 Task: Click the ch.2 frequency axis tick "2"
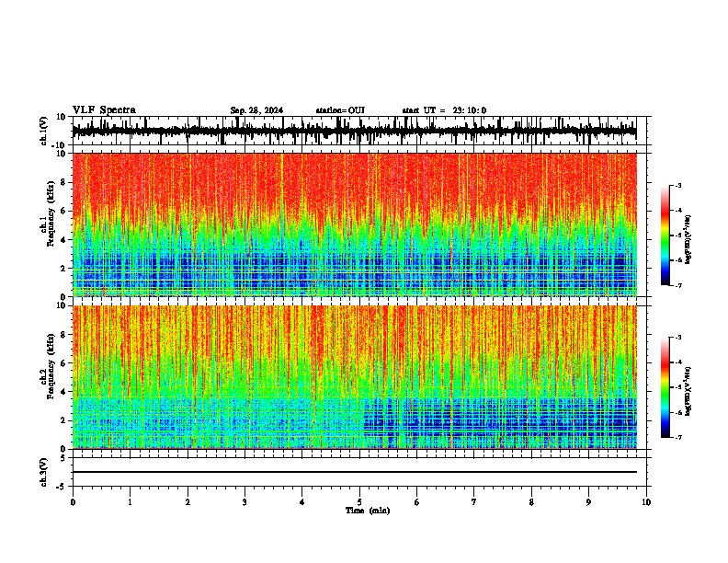click(64, 420)
